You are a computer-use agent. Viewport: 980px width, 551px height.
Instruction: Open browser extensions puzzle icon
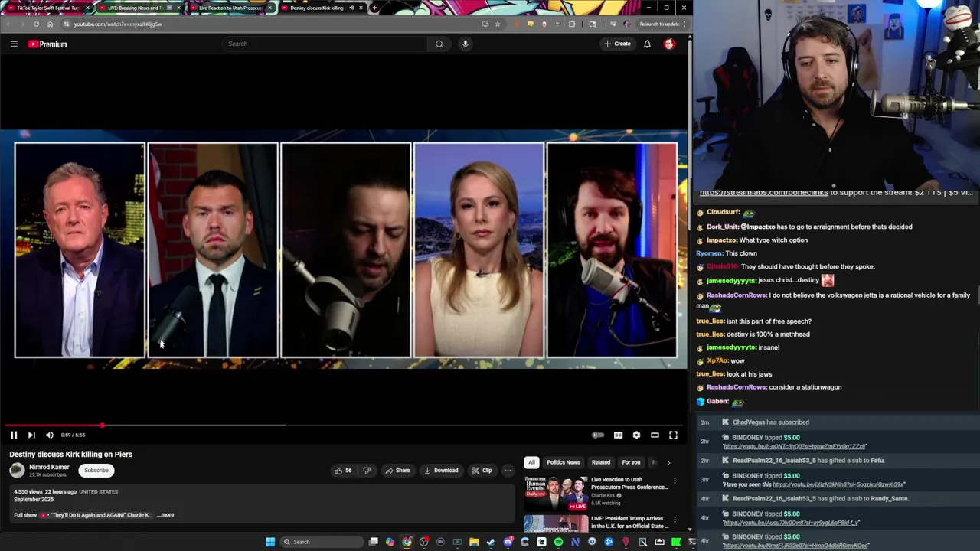pyautogui.click(x=572, y=24)
